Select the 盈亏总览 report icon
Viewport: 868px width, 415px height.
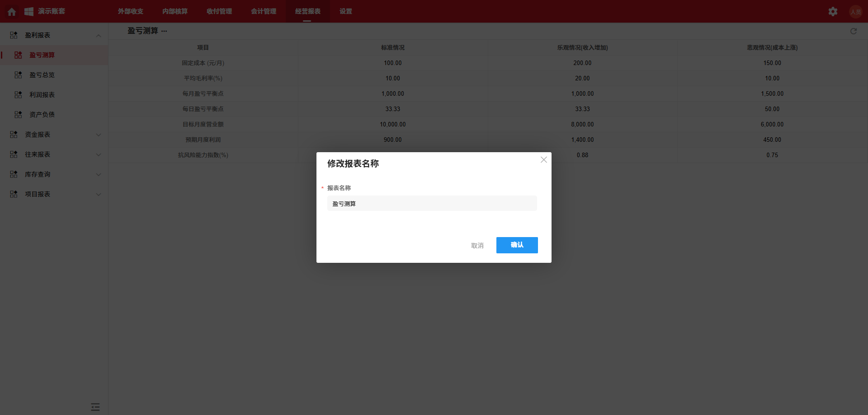18,75
